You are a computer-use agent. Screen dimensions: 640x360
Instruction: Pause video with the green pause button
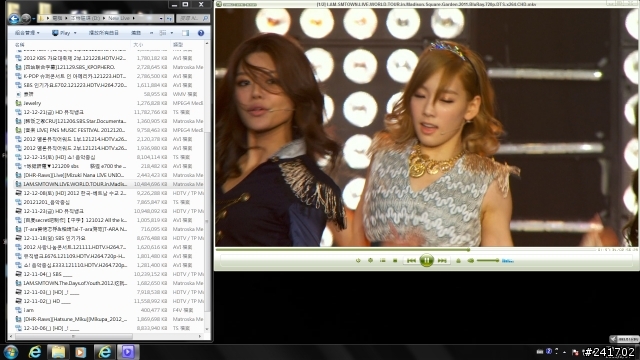click(426, 260)
